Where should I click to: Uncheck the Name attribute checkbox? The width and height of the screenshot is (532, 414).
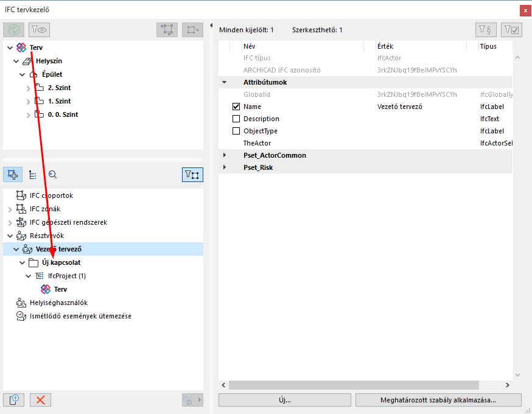pos(236,107)
